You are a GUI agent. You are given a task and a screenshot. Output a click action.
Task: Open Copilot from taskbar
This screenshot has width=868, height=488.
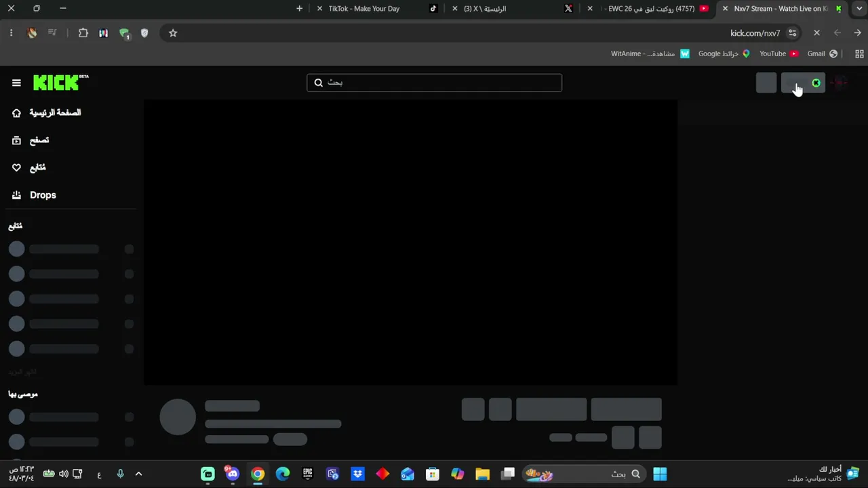458,474
